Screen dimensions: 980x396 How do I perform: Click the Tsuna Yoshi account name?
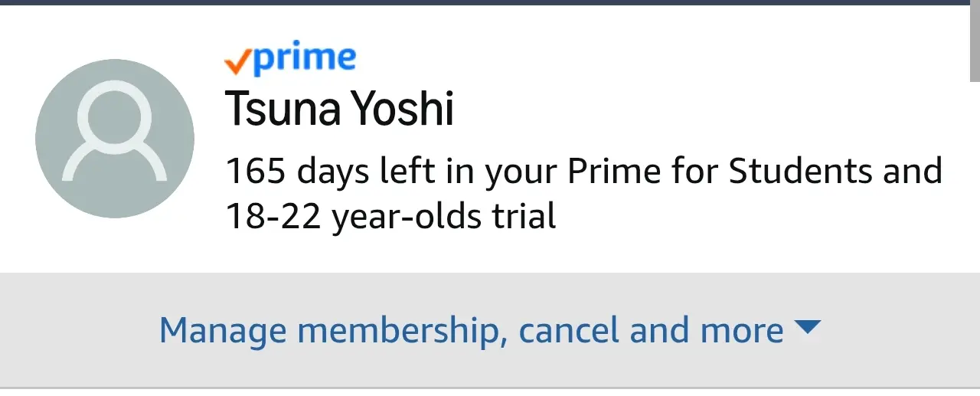pyautogui.click(x=340, y=110)
